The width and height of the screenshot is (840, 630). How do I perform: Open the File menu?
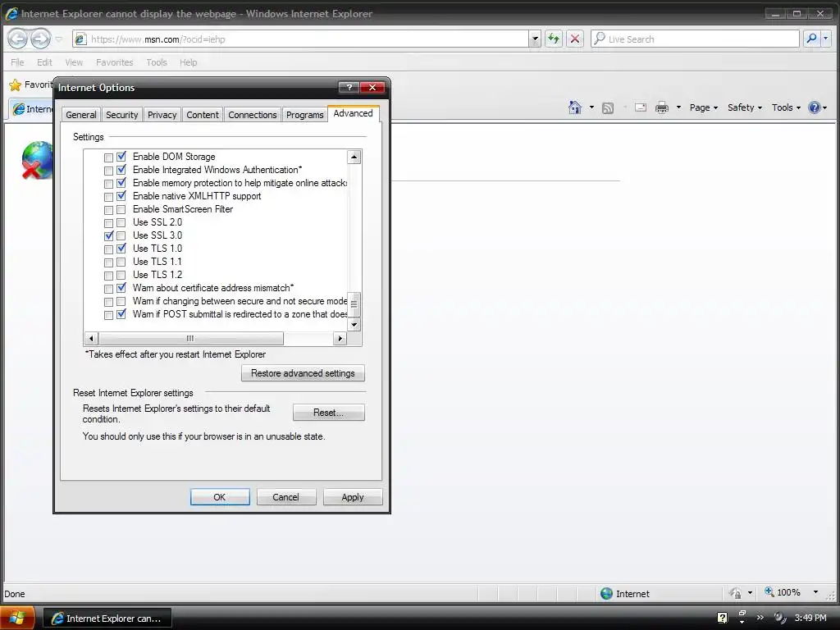18,62
